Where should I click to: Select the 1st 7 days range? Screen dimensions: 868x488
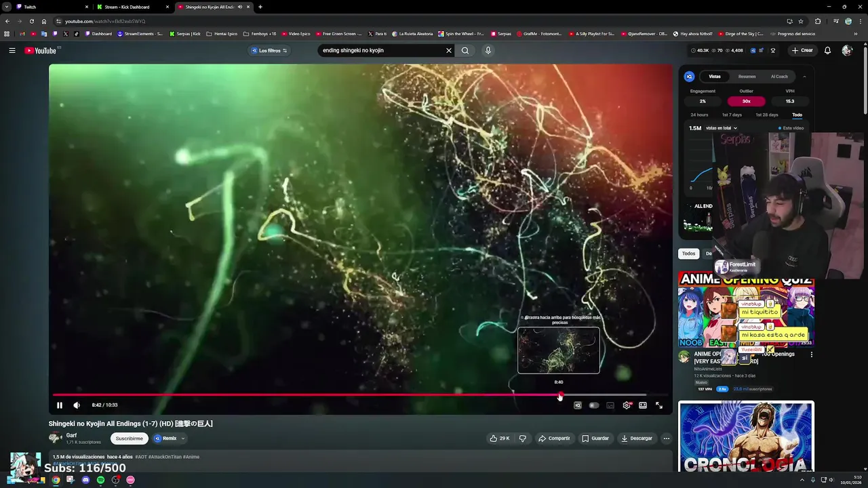[732, 115]
